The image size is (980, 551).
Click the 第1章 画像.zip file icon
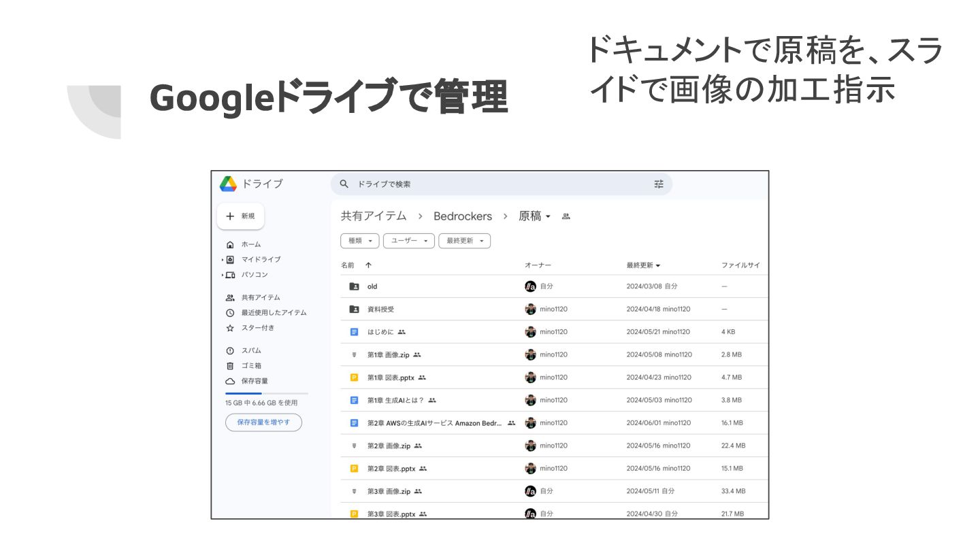pos(354,354)
